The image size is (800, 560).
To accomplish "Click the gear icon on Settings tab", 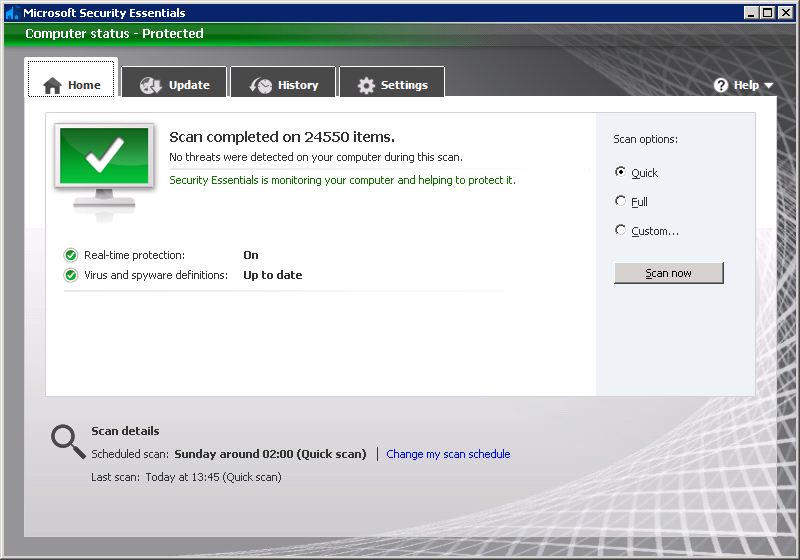I will pos(366,85).
